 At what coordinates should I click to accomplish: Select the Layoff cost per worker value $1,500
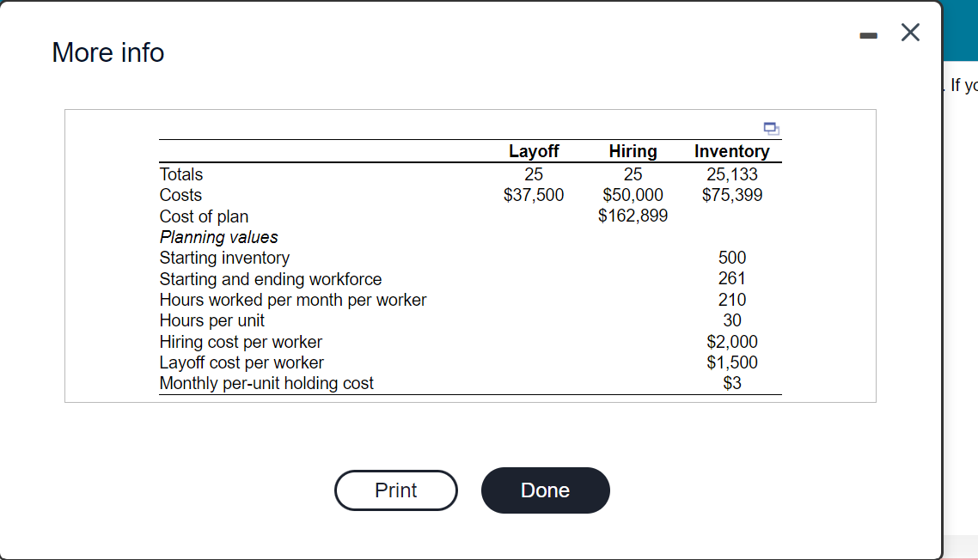click(x=731, y=362)
